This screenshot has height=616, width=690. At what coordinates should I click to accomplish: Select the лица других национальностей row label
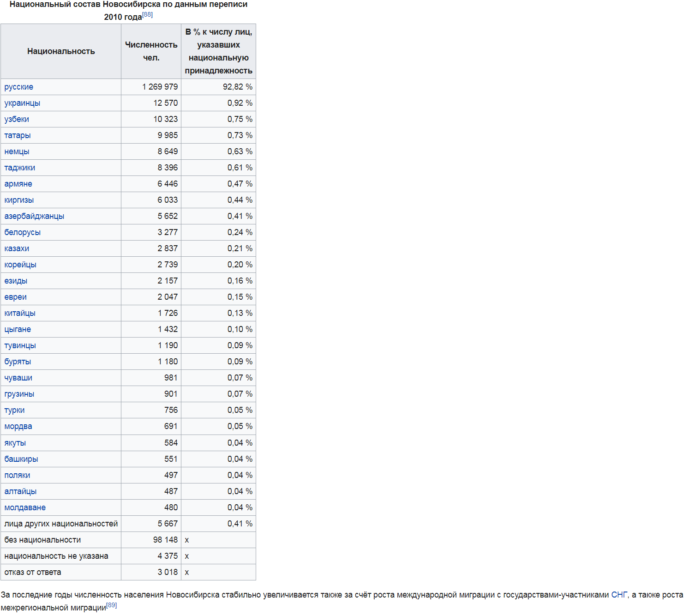[x=61, y=524]
